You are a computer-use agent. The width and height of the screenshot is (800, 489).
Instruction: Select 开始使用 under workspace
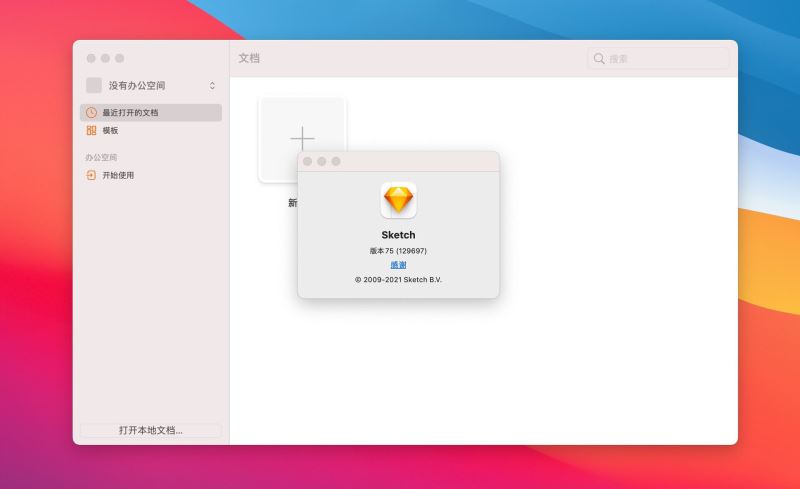pos(151,175)
